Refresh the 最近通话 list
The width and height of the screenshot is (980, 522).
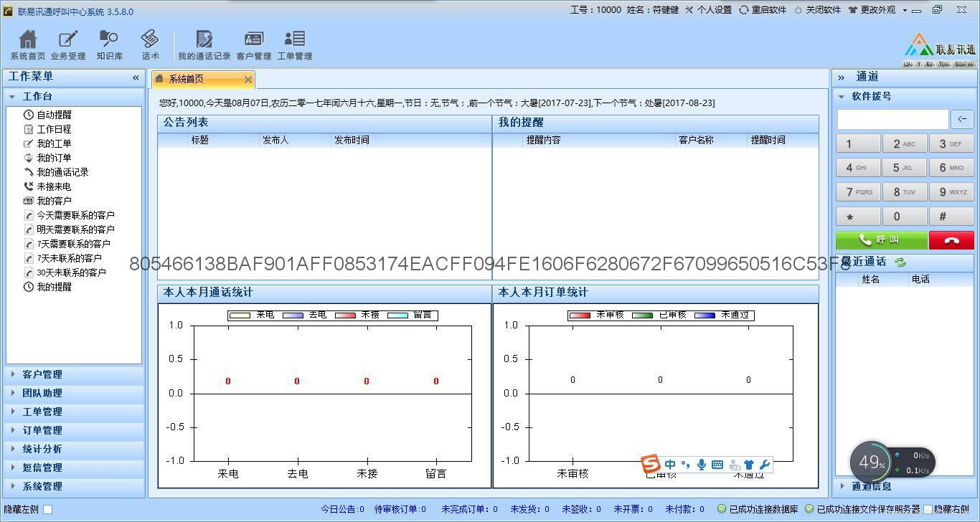pyautogui.click(x=900, y=262)
